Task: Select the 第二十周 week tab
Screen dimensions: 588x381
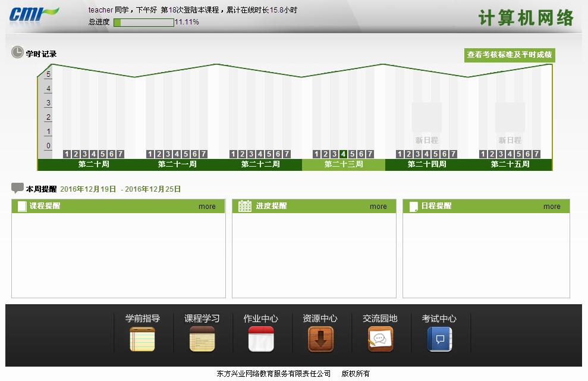Action: [x=94, y=164]
